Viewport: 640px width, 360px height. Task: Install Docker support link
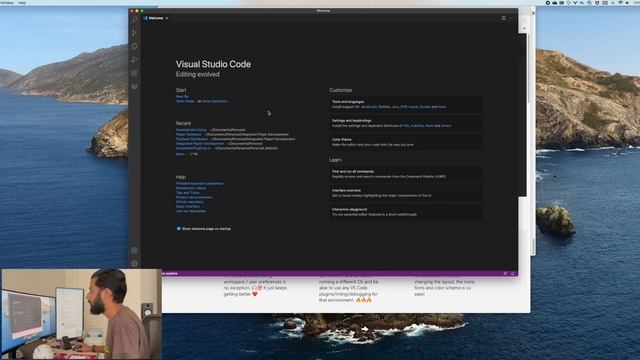(425, 107)
